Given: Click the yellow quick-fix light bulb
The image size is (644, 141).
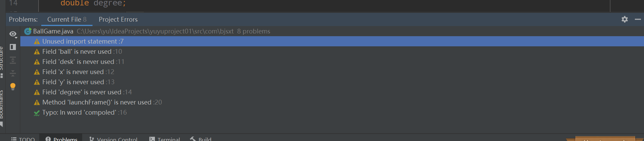Looking at the screenshot, I should pos(13,87).
